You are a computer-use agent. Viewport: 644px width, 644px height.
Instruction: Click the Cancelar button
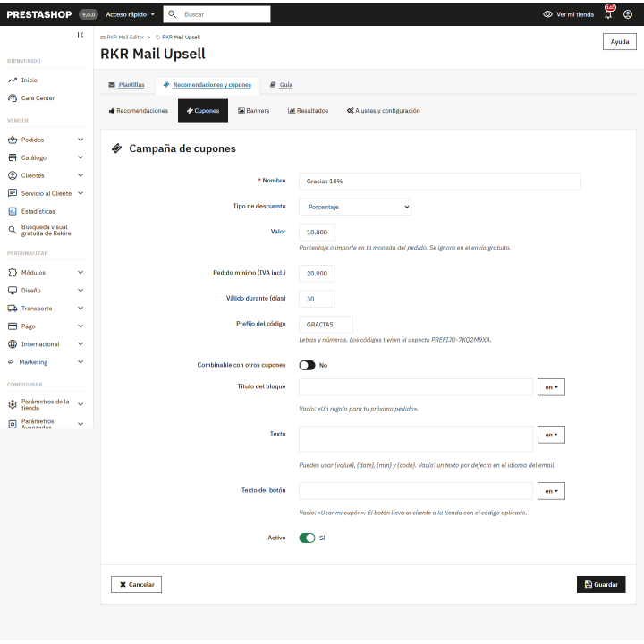tap(136, 584)
